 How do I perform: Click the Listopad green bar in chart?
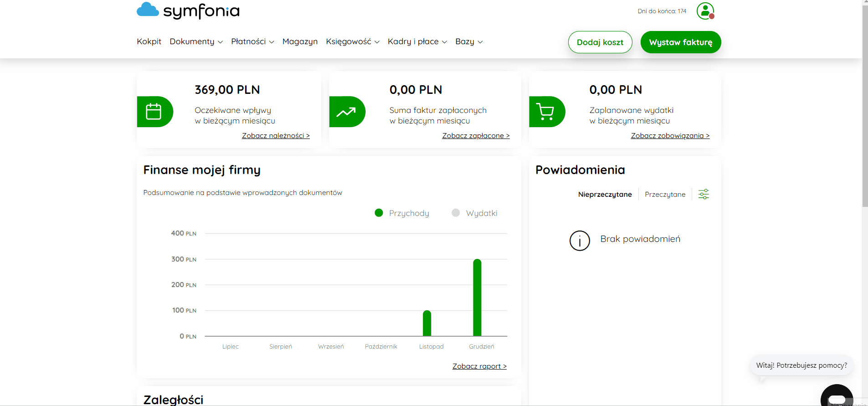coord(427,324)
